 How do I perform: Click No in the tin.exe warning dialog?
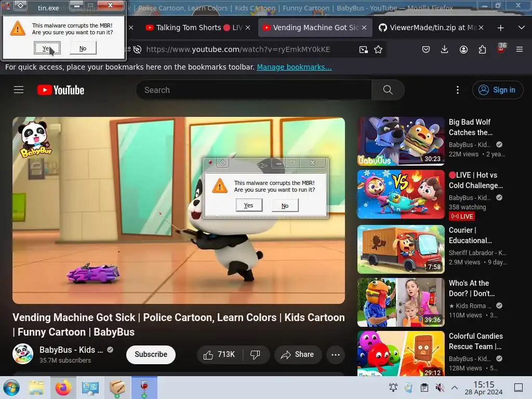83,48
